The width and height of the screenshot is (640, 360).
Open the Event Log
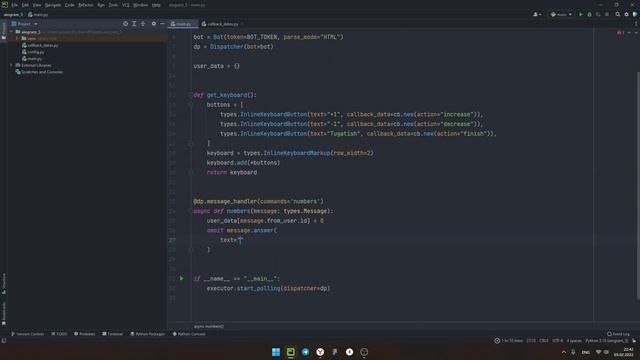(618, 334)
